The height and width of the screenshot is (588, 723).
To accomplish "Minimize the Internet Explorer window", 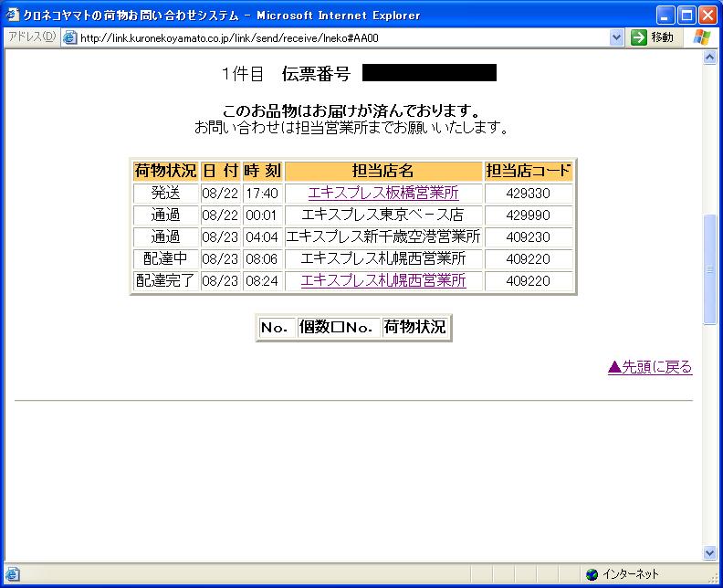I will click(665, 16).
